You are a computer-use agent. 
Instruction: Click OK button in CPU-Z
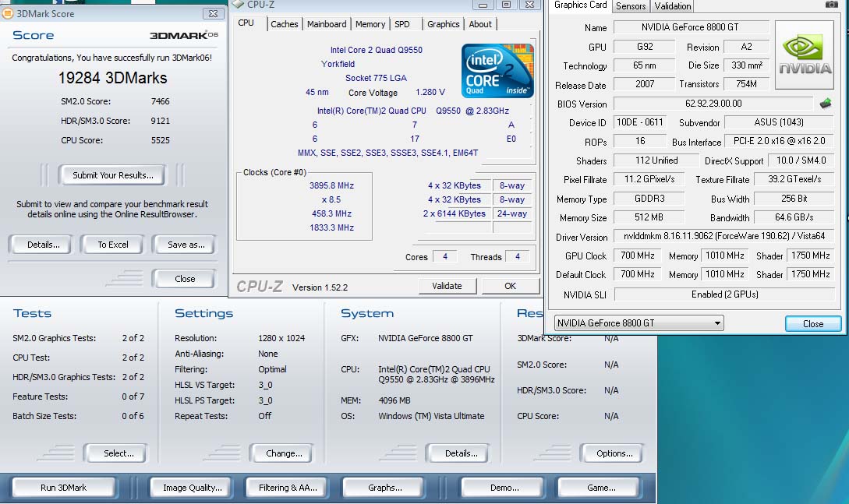coord(510,286)
